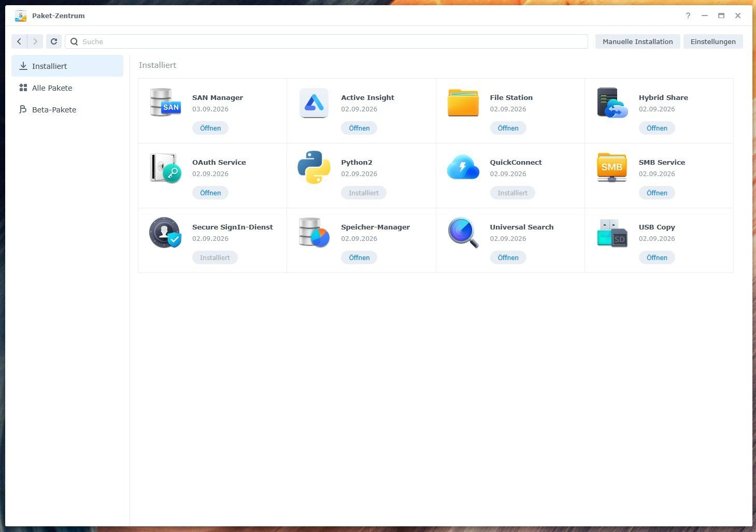Click Öffnen under SAN Manager
This screenshot has height=532, width=756.
210,128
